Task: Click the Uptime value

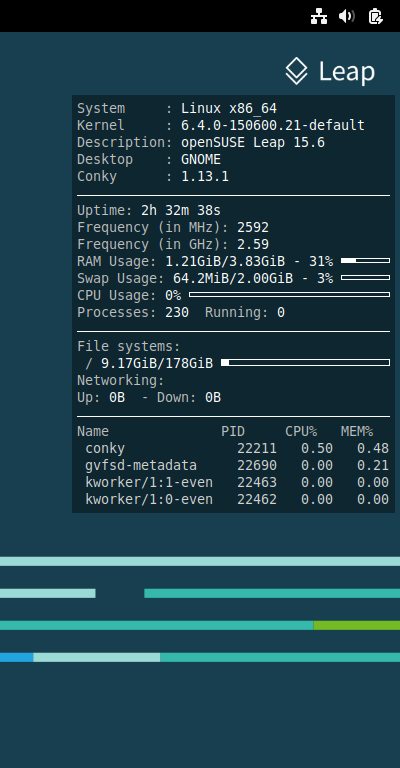Action: [x=181, y=211]
